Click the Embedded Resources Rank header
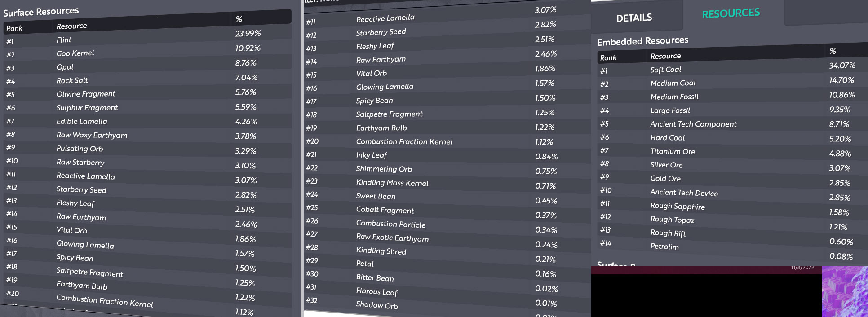 (608, 57)
